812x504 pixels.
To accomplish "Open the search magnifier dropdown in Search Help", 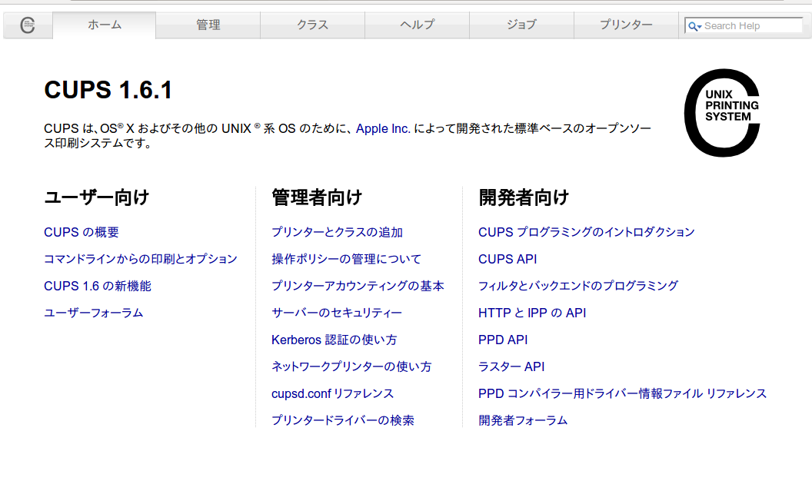I will 694,26.
